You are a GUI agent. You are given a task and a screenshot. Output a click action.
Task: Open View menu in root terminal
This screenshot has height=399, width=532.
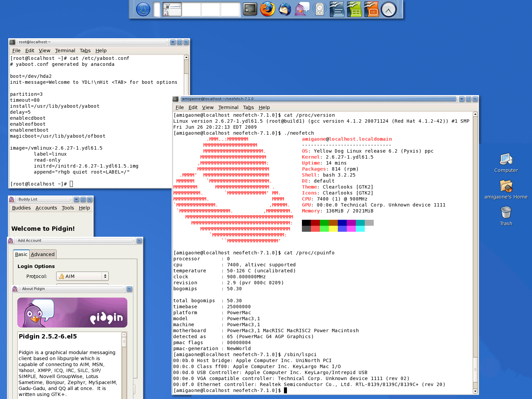tap(45, 51)
